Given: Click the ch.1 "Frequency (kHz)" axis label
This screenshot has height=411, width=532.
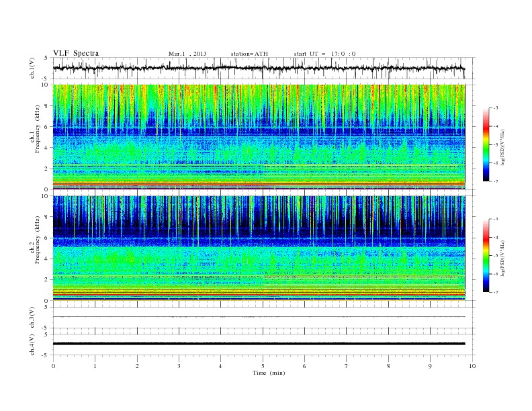Looking at the screenshot, I should 38,129.
